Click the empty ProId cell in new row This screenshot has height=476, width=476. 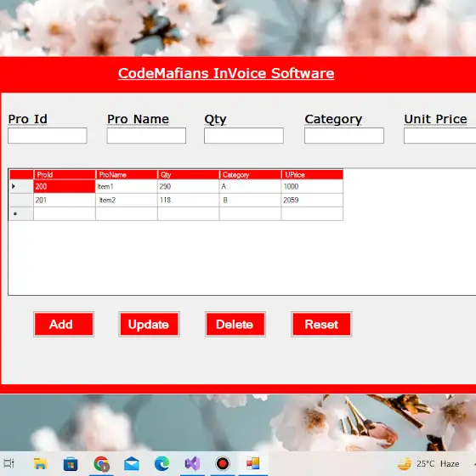tap(65, 213)
